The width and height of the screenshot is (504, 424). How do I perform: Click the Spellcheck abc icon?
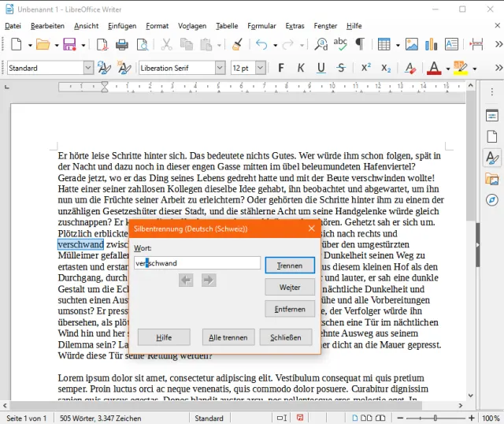340,45
